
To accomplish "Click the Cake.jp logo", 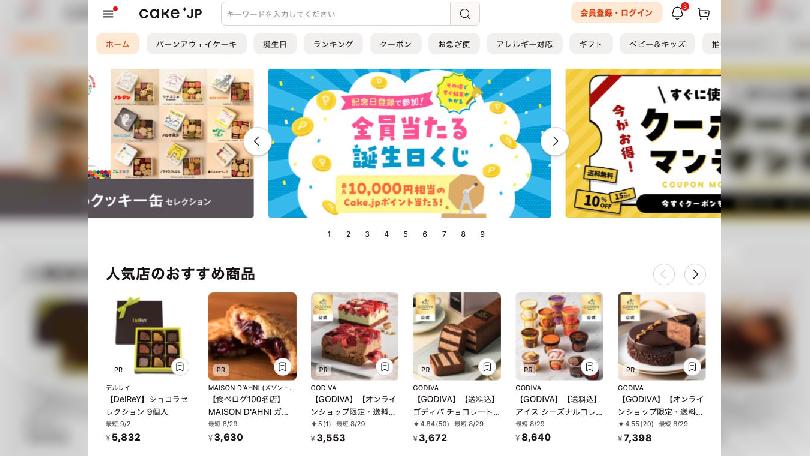I will (170, 13).
